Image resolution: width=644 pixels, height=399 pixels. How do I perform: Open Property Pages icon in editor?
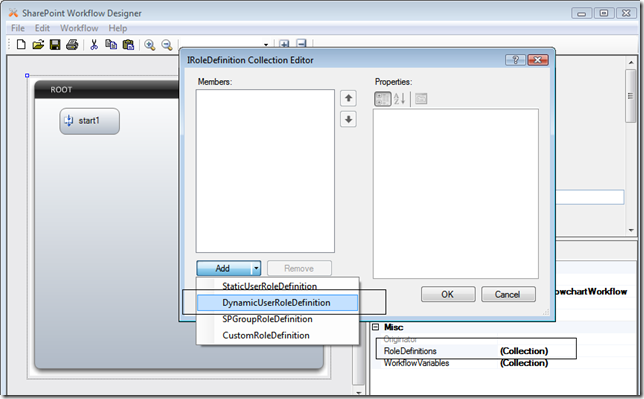point(421,99)
